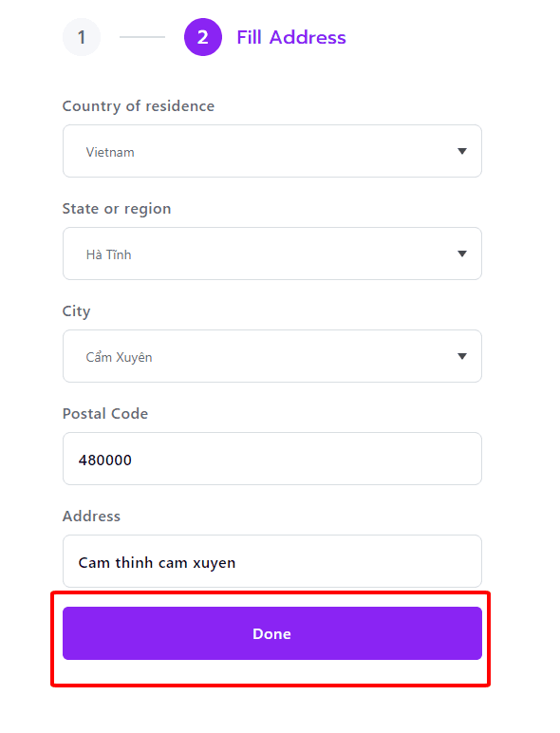Screen dimensions: 560x733
Task: Click the Postal Code label
Action: tap(105, 414)
